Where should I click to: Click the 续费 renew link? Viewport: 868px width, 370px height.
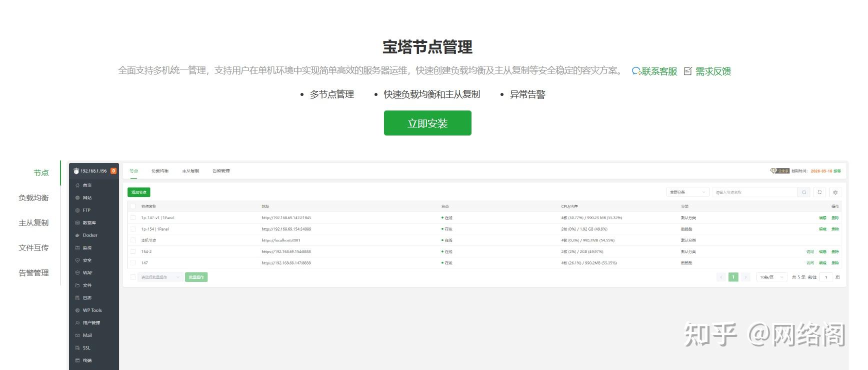[837, 171]
